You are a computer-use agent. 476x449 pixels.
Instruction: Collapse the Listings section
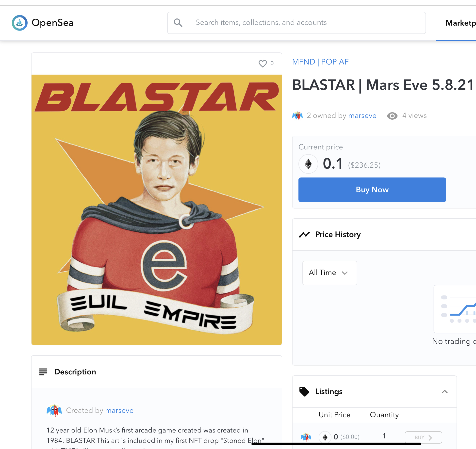tap(445, 391)
